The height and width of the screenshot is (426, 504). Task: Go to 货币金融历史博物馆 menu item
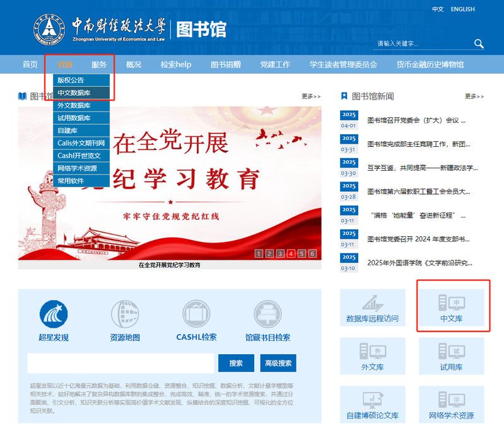click(x=430, y=64)
